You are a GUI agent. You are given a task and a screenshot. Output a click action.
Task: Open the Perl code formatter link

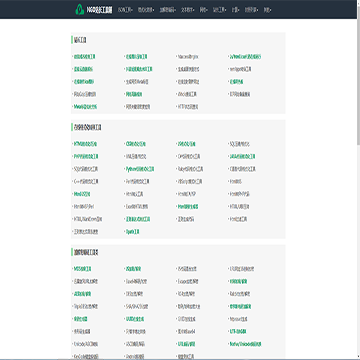137,182
